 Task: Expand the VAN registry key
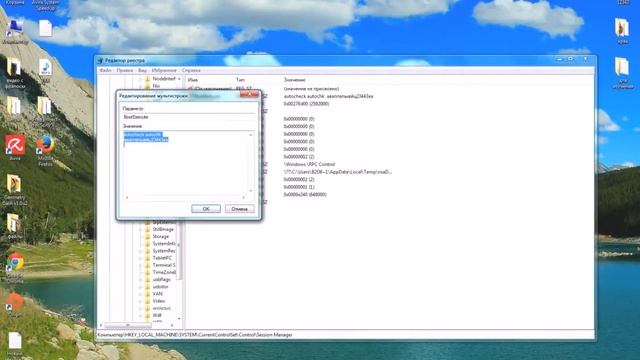coord(141,294)
